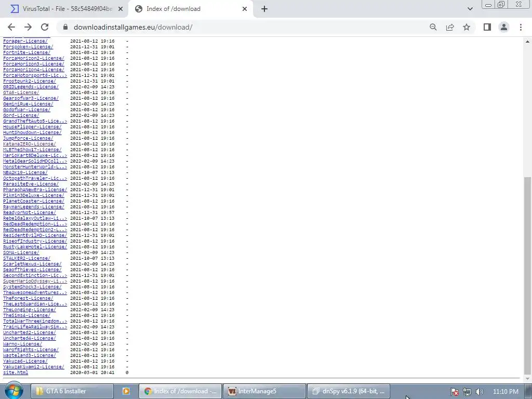Open the JumpForce-License/ link
Image resolution: width=532 pixels, height=399 pixels.
click(x=28, y=138)
